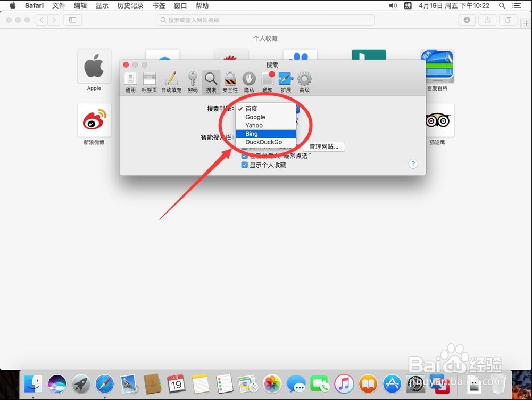Open Notification Center list icon
The image size is (532, 400).
pyautogui.click(x=517, y=5)
